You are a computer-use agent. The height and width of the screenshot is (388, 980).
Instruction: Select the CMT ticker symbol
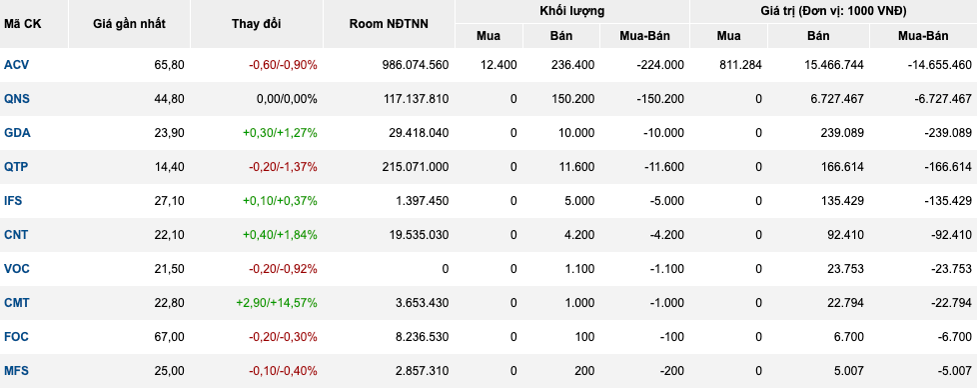coord(17,302)
